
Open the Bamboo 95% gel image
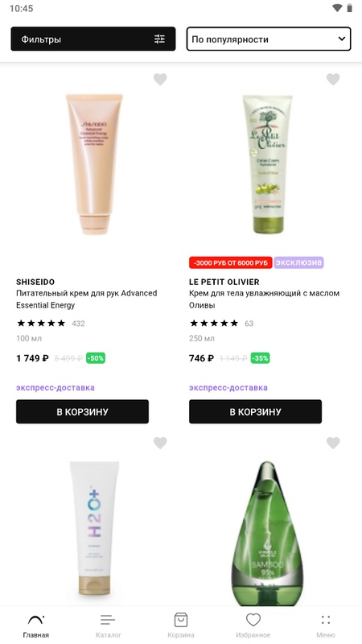point(267,533)
